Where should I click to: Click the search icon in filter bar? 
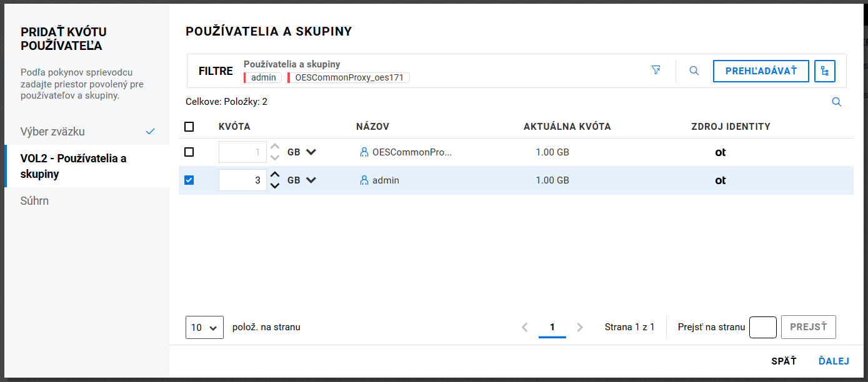coord(694,71)
